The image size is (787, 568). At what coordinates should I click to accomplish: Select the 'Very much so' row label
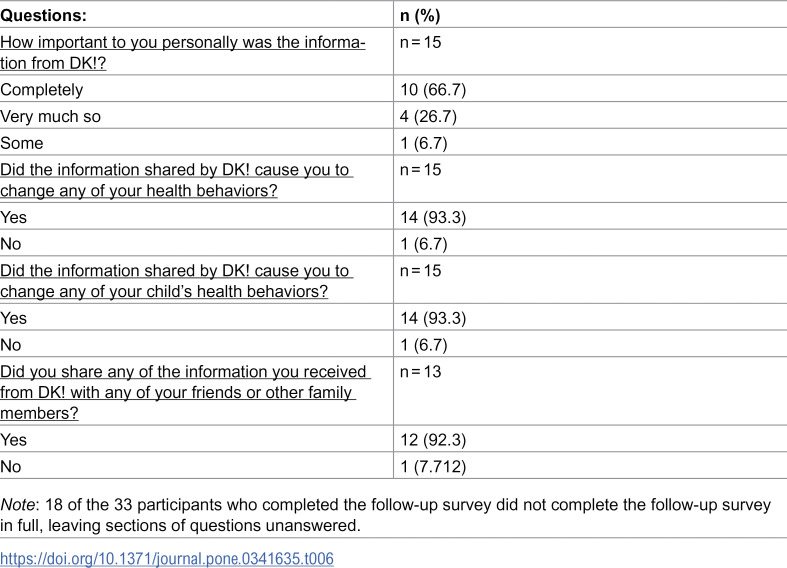50,116
